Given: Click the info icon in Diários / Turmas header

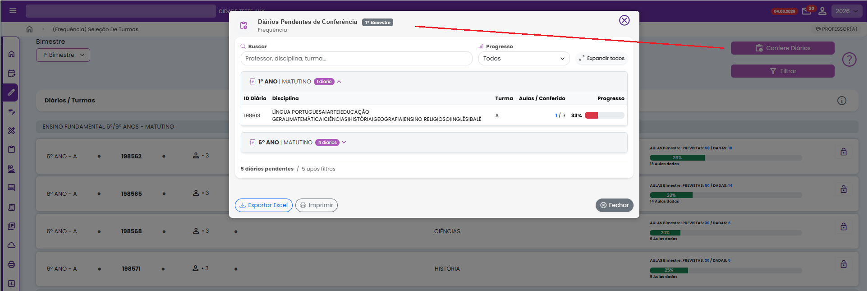Looking at the screenshot, I should 841,101.
